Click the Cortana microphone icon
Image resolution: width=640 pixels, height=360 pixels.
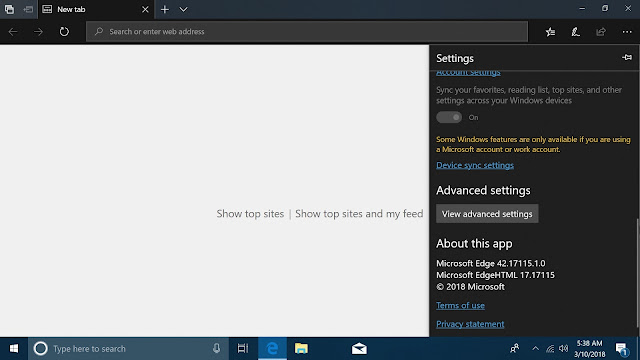point(216,348)
